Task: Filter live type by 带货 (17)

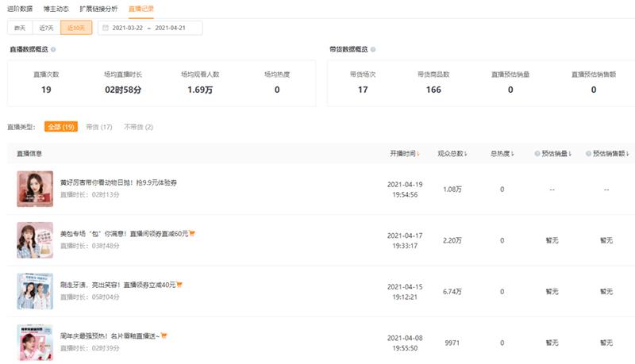Action: coord(99,127)
